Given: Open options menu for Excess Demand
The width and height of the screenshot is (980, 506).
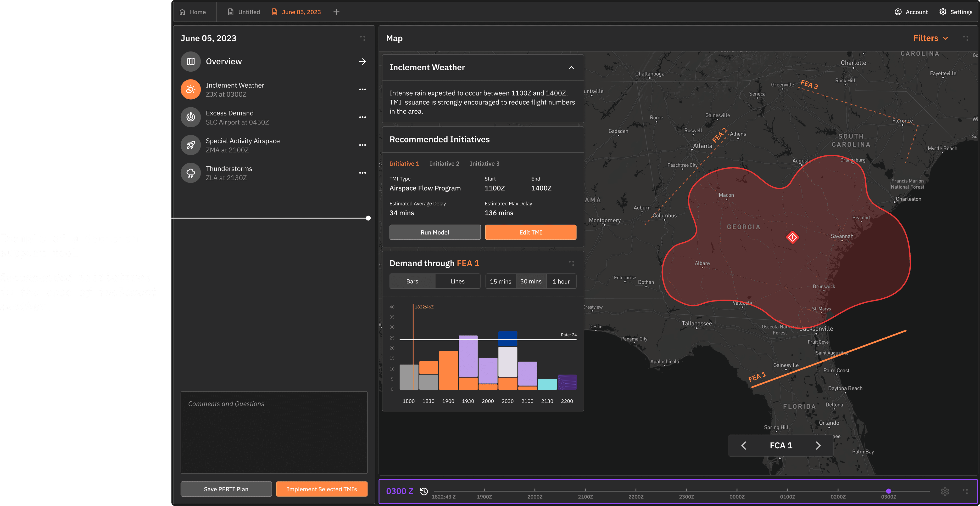Looking at the screenshot, I should click(362, 117).
